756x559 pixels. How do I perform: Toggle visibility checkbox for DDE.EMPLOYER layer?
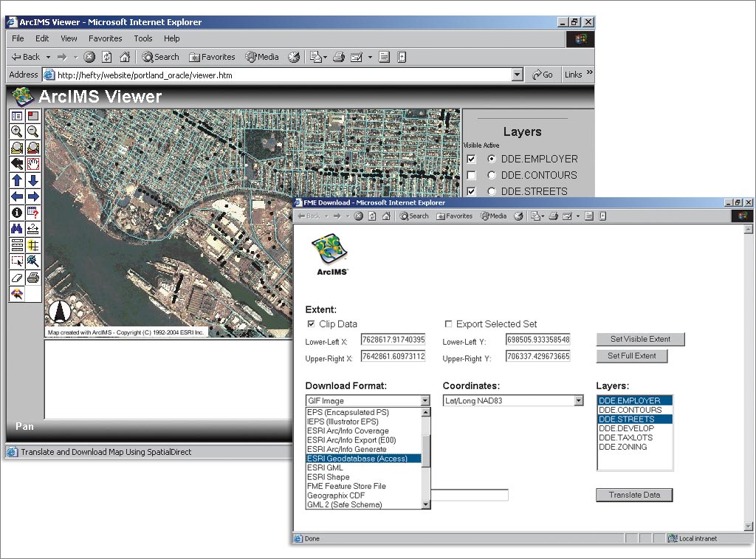[472, 160]
